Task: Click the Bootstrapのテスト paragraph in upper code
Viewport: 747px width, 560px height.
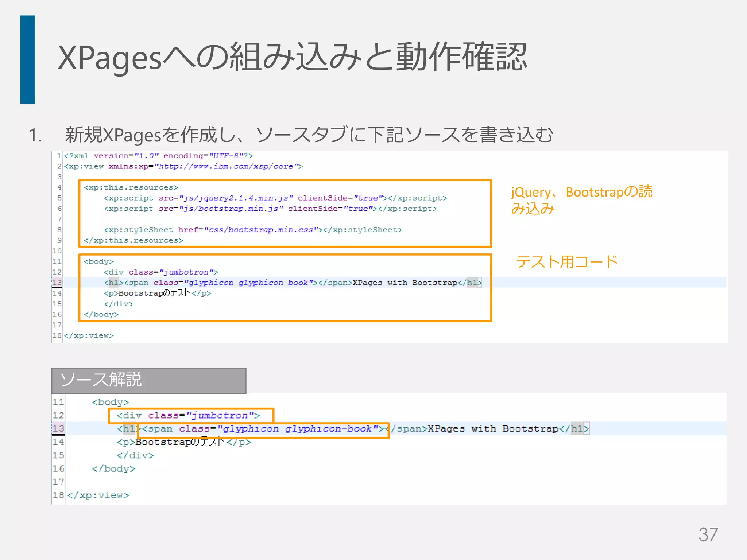Action: point(157,293)
